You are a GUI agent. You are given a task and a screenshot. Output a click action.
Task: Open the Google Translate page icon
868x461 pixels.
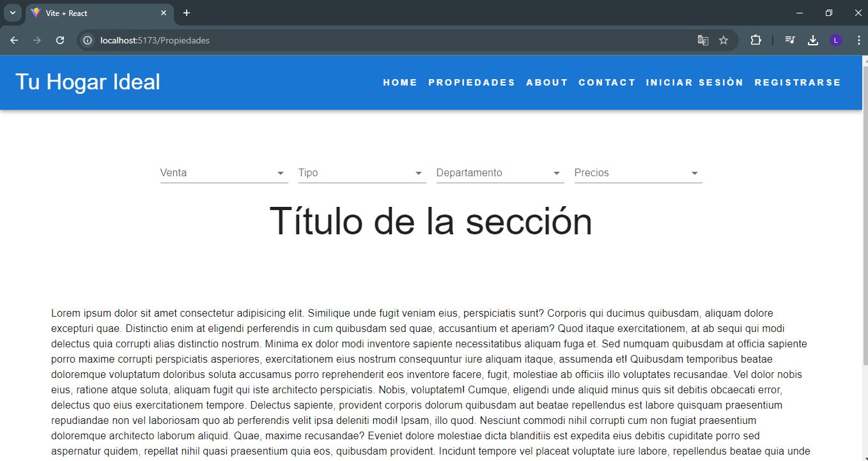click(x=702, y=40)
